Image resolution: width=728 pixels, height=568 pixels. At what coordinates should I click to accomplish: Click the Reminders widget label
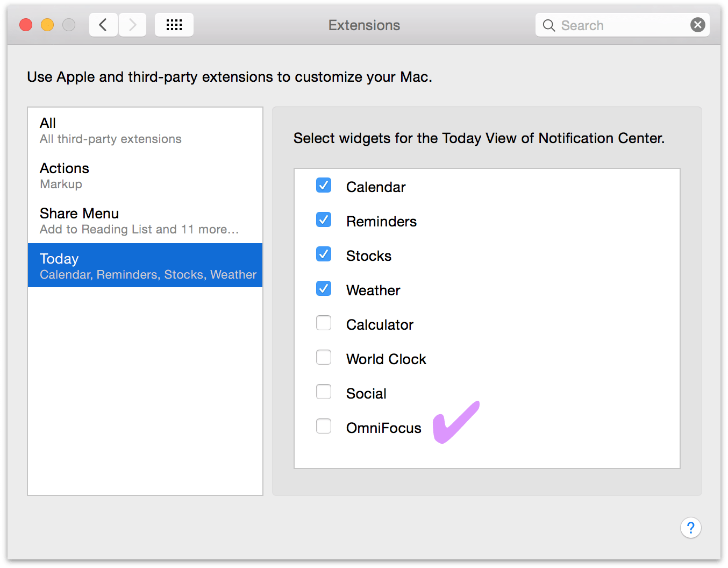click(381, 222)
